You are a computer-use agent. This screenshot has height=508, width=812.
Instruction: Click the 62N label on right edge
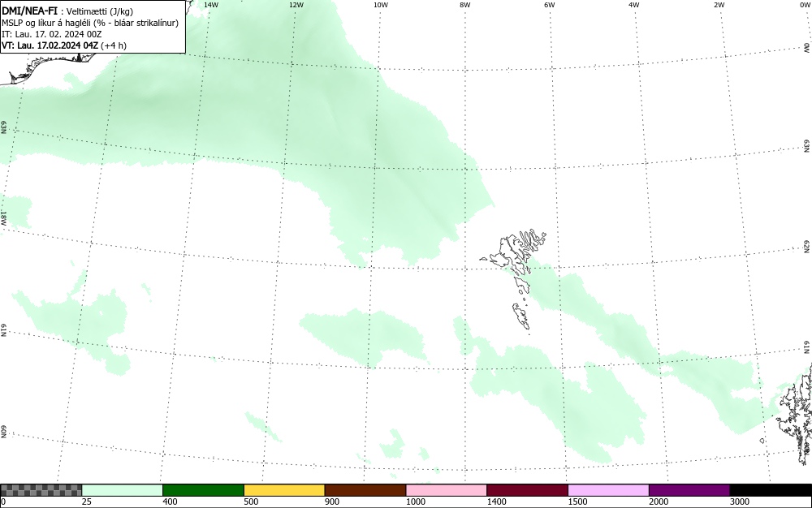pyautogui.click(x=807, y=246)
